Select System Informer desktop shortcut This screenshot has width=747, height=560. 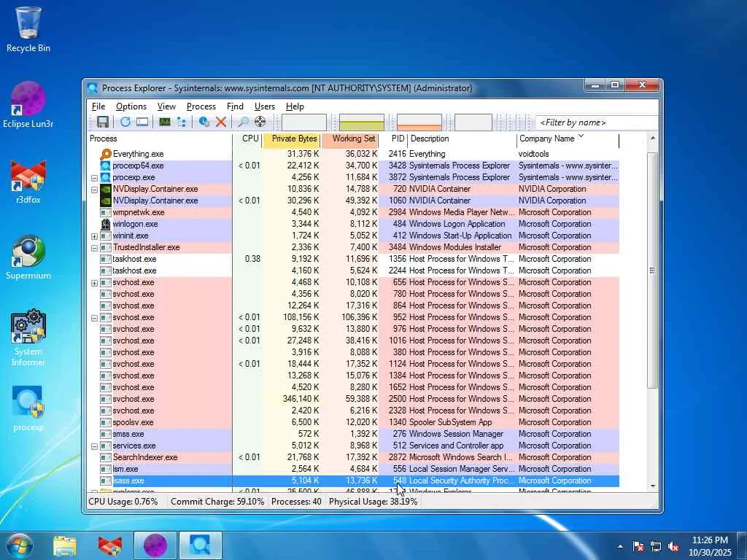click(28, 338)
